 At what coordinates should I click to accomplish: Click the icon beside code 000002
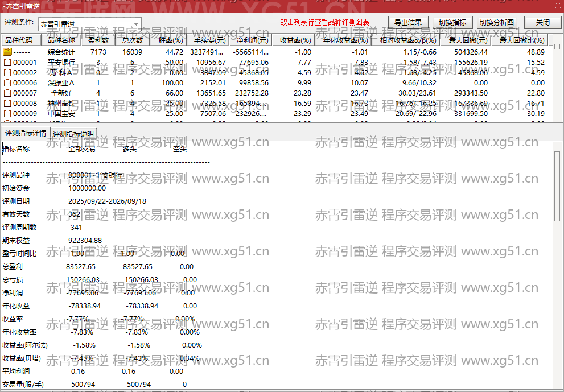(7, 73)
